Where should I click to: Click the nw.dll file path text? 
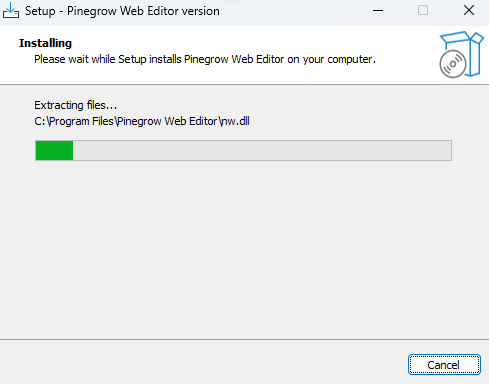(x=142, y=121)
